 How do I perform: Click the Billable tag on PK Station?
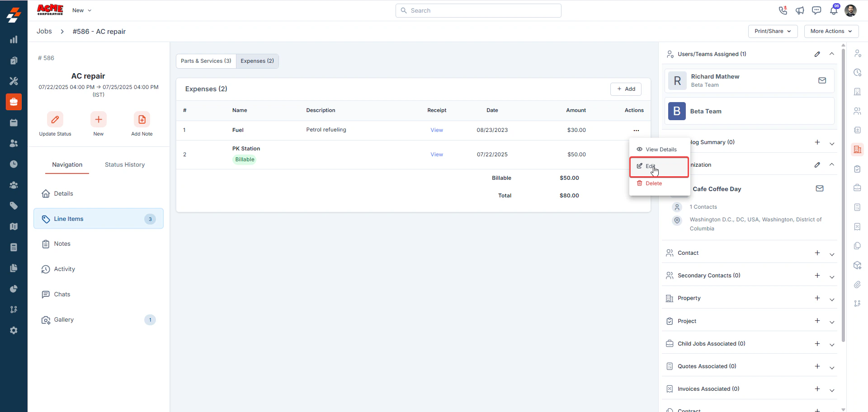245,159
